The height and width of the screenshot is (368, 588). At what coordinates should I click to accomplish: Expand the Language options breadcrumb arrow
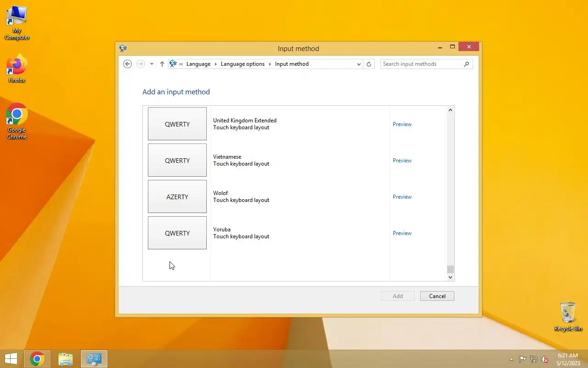pos(270,64)
